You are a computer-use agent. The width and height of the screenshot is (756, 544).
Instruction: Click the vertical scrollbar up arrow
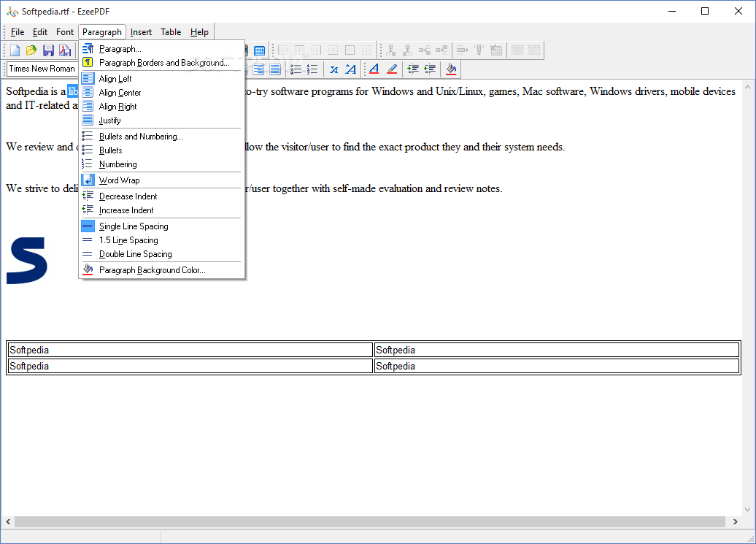(748, 88)
